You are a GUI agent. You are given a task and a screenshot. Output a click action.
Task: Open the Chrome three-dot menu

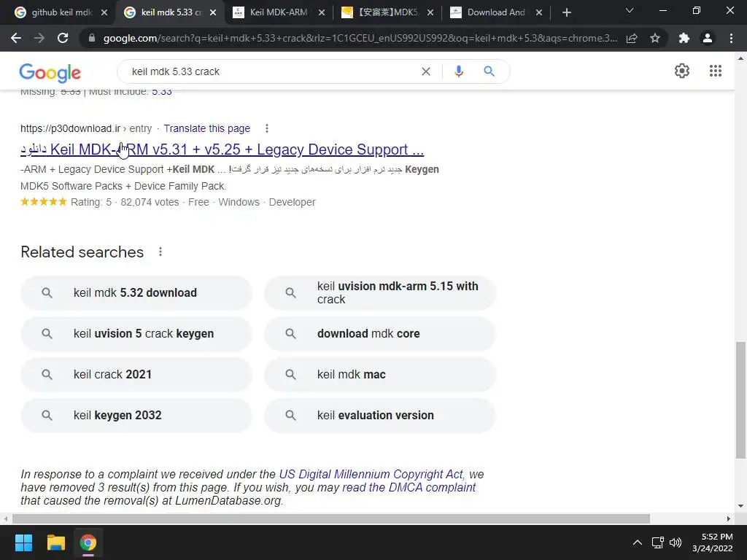point(731,38)
